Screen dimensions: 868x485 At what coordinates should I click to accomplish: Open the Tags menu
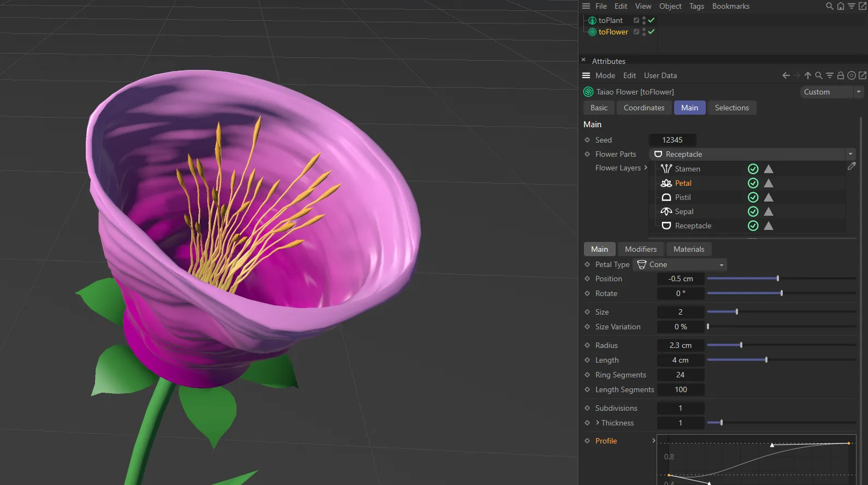click(696, 6)
